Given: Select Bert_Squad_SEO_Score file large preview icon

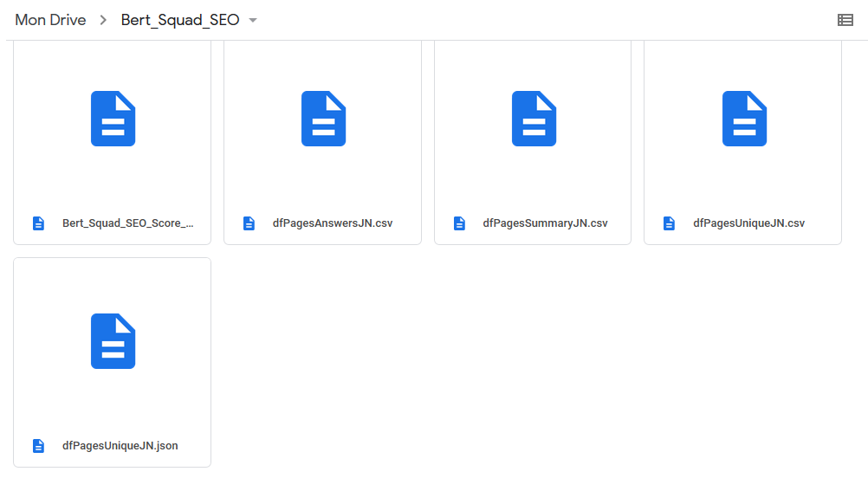Looking at the screenshot, I should tap(113, 119).
